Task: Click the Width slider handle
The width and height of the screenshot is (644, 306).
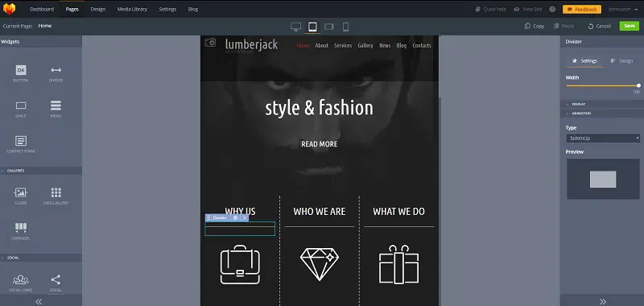Action: pyautogui.click(x=638, y=85)
